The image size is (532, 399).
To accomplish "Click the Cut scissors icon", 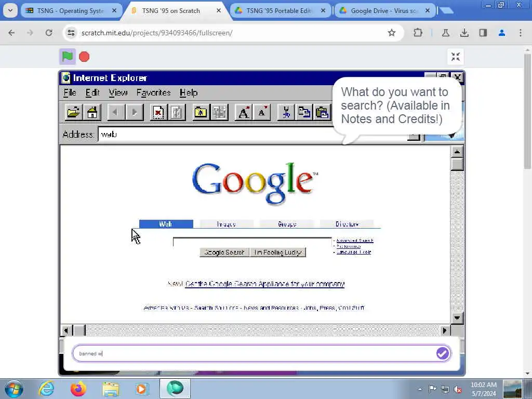I will click(x=286, y=112).
